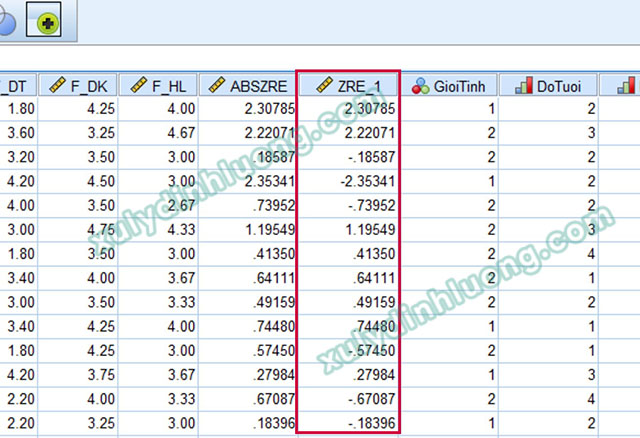Click the F_DK cell showing 4.75

tap(78, 229)
